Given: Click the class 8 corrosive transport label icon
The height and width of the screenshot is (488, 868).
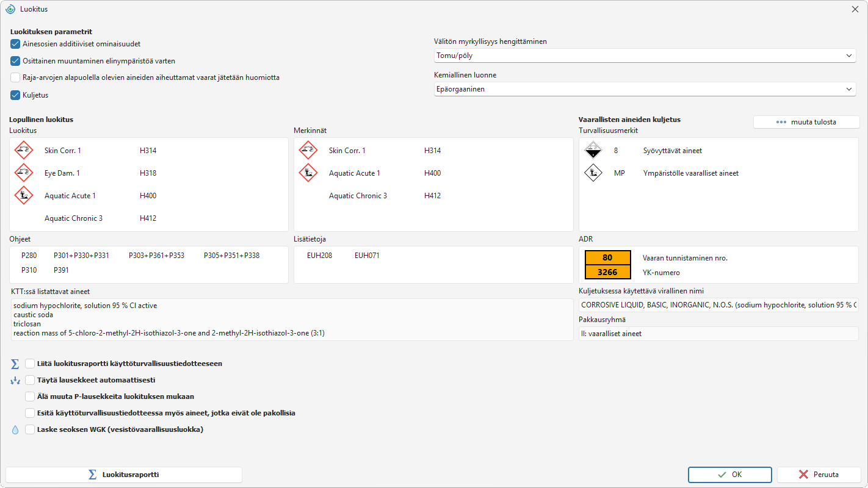Looking at the screenshot, I should tap(593, 150).
